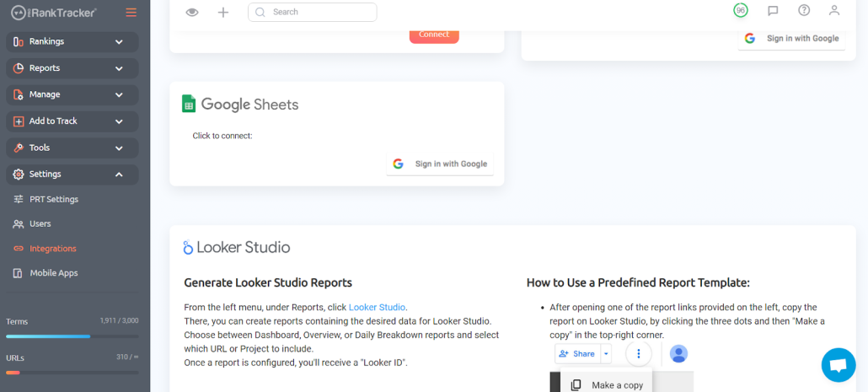Viewport: 868px width, 392px height.
Task: Click the Google Sheets logo icon
Action: (x=189, y=104)
